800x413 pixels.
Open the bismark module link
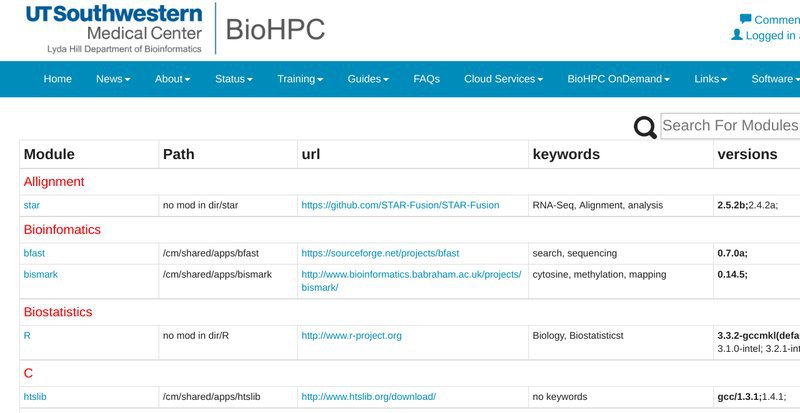pyautogui.click(x=41, y=275)
